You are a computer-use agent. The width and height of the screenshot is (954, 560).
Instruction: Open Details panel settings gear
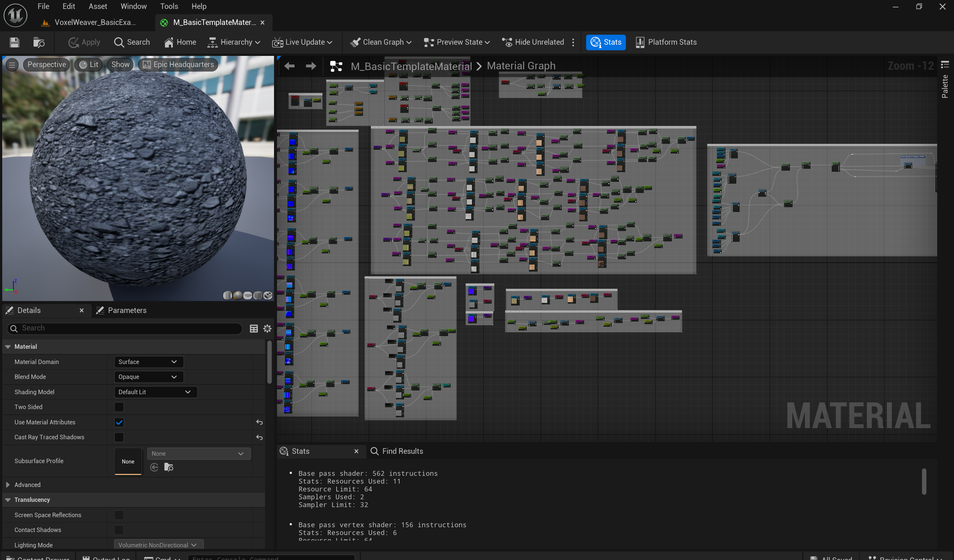(x=267, y=328)
